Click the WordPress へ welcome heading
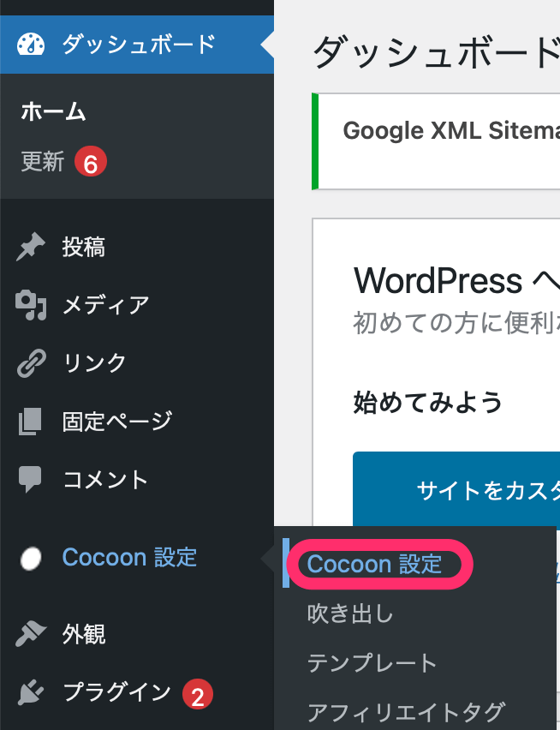560x730 pixels. coord(456,281)
